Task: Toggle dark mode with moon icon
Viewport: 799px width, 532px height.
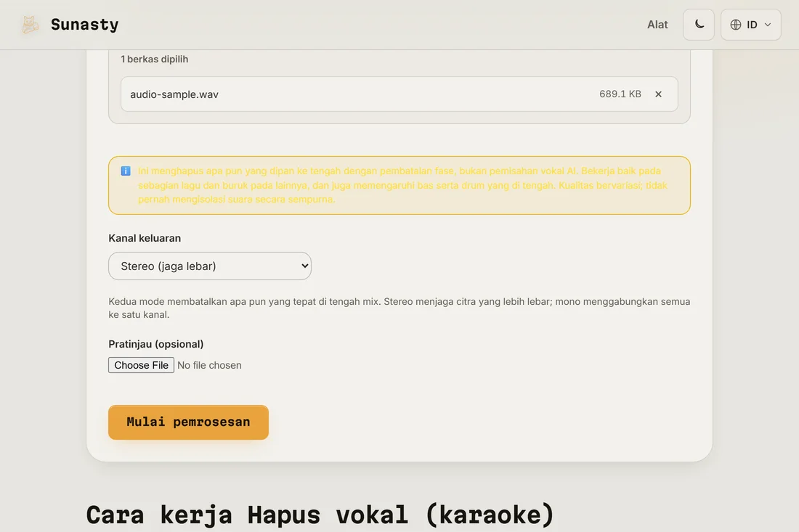Action: [x=699, y=25]
